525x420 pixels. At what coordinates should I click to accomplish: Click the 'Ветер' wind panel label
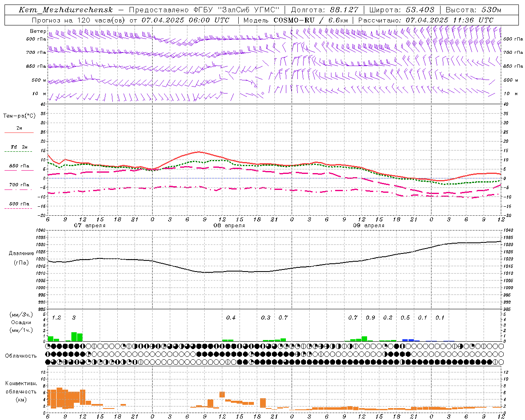[x=38, y=31]
